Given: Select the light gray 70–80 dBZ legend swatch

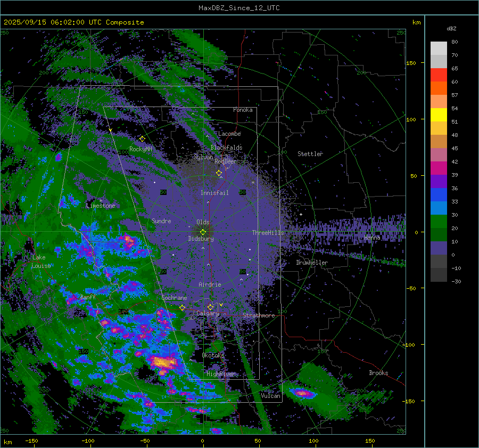Looking at the screenshot, I should click(439, 48).
